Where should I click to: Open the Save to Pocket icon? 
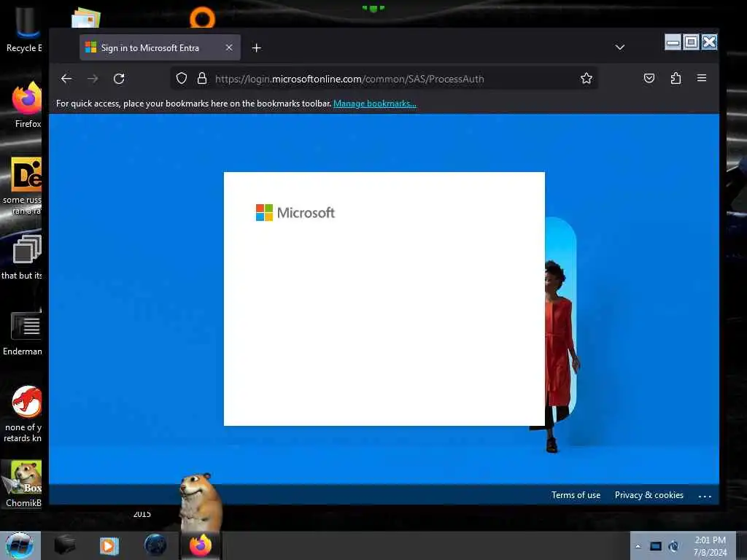pyautogui.click(x=649, y=78)
